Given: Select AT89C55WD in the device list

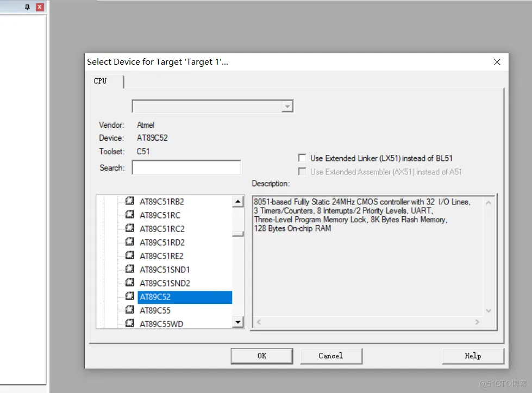Looking at the screenshot, I should pos(161,324).
